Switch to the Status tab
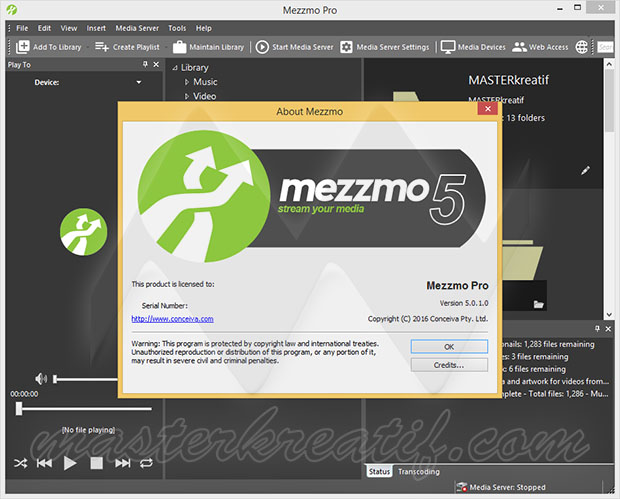This screenshot has width=620, height=499. coord(379,471)
